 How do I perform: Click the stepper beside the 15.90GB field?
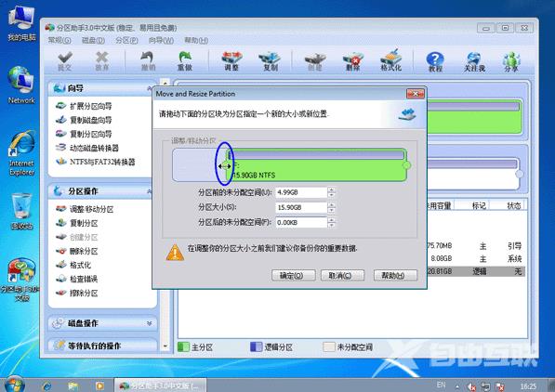click(331, 207)
